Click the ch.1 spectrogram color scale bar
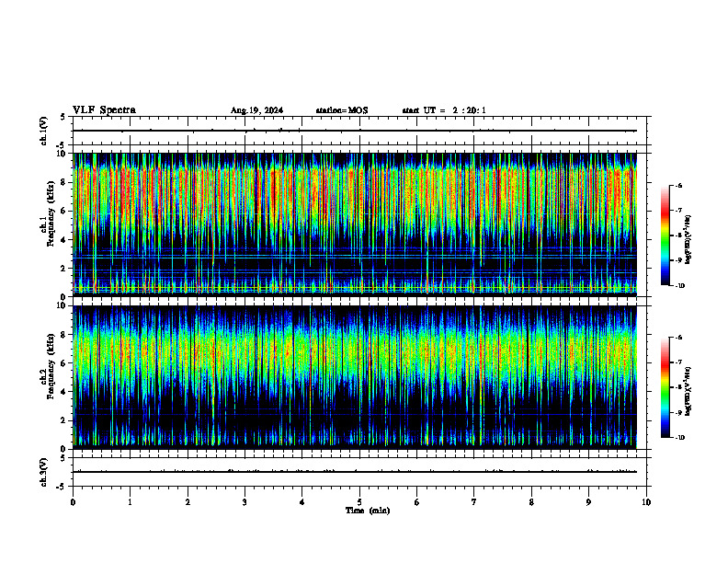Image resolution: width=728 pixels, height=563 pixels. pos(665,236)
